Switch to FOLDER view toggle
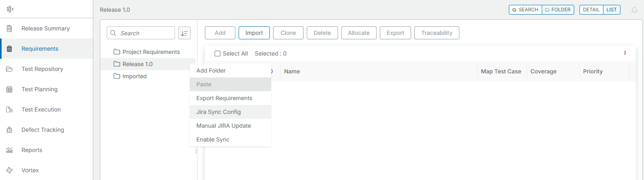 click(558, 10)
